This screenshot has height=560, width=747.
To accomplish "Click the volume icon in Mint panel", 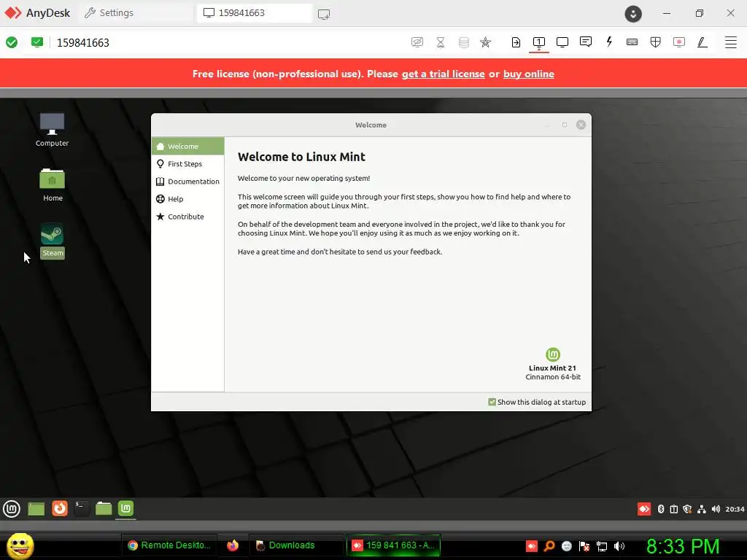I will 716,509.
